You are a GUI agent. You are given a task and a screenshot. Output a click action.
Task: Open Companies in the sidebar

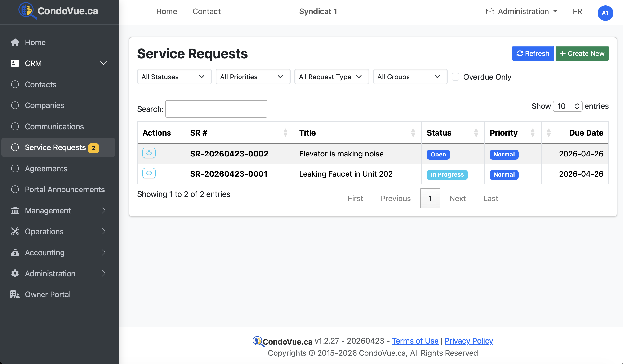tap(44, 105)
